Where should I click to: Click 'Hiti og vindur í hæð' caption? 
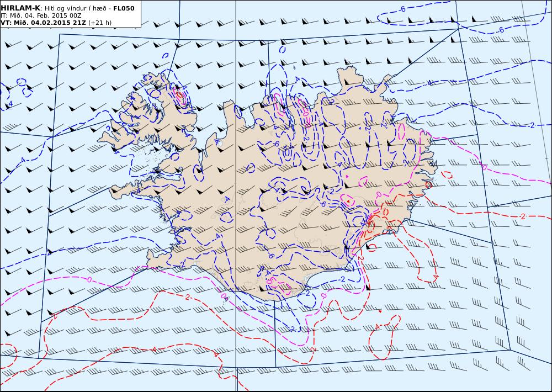[x=75, y=8]
